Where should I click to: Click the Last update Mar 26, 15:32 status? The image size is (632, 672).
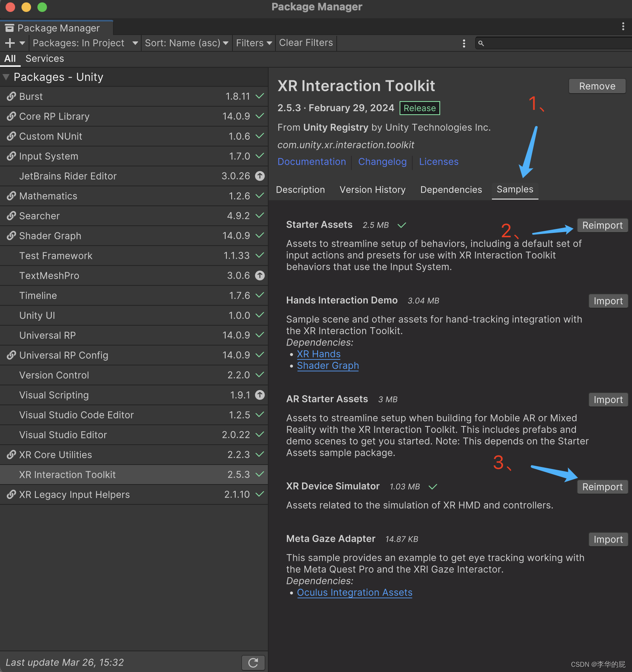click(64, 662)
